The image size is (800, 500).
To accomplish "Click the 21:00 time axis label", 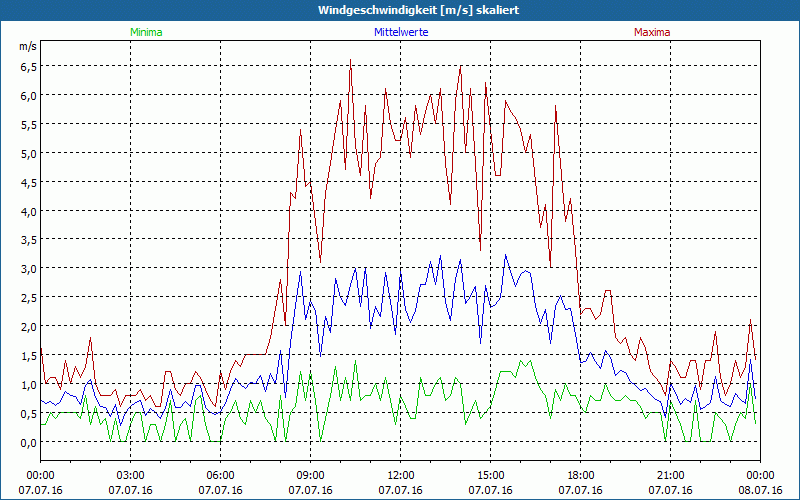I will 670,476.
